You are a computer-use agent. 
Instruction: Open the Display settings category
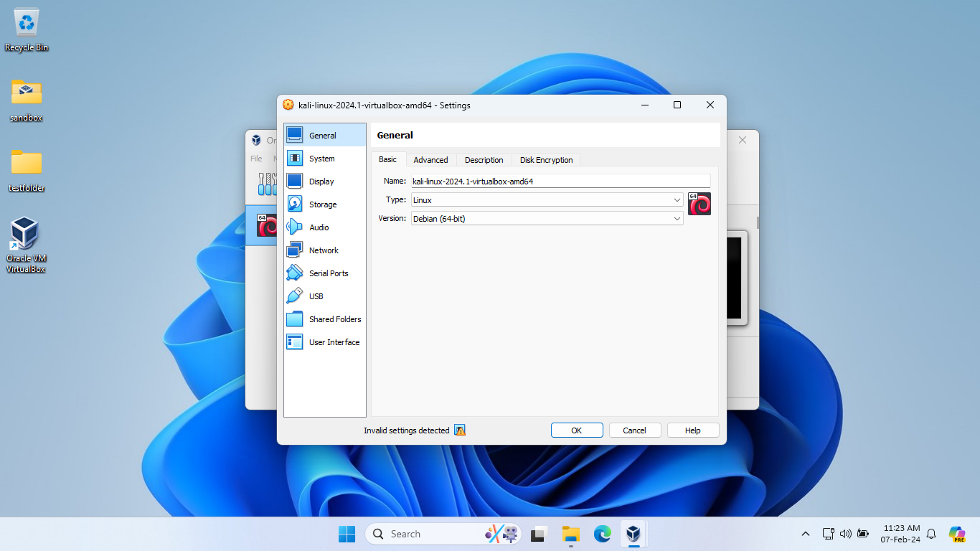point(324,182)
